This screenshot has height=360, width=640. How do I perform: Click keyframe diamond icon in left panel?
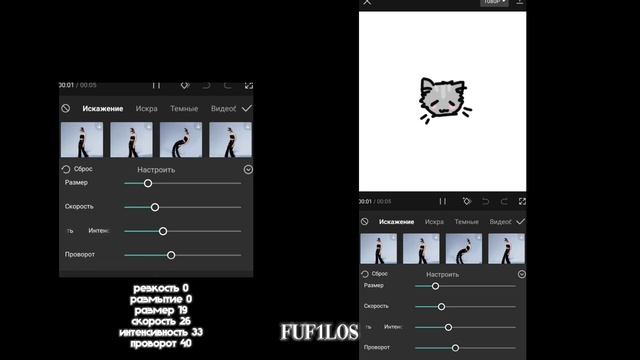point(185,85)
